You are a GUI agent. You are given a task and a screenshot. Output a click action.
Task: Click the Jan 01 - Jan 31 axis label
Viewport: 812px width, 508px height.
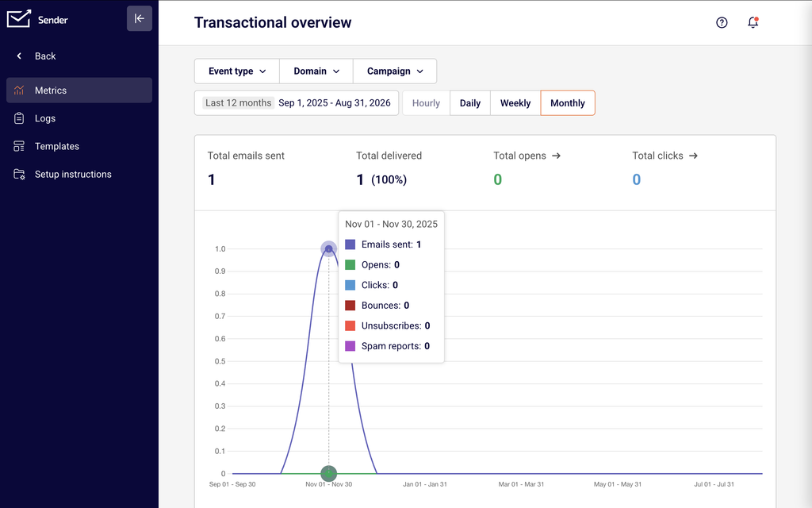point(425,484)
